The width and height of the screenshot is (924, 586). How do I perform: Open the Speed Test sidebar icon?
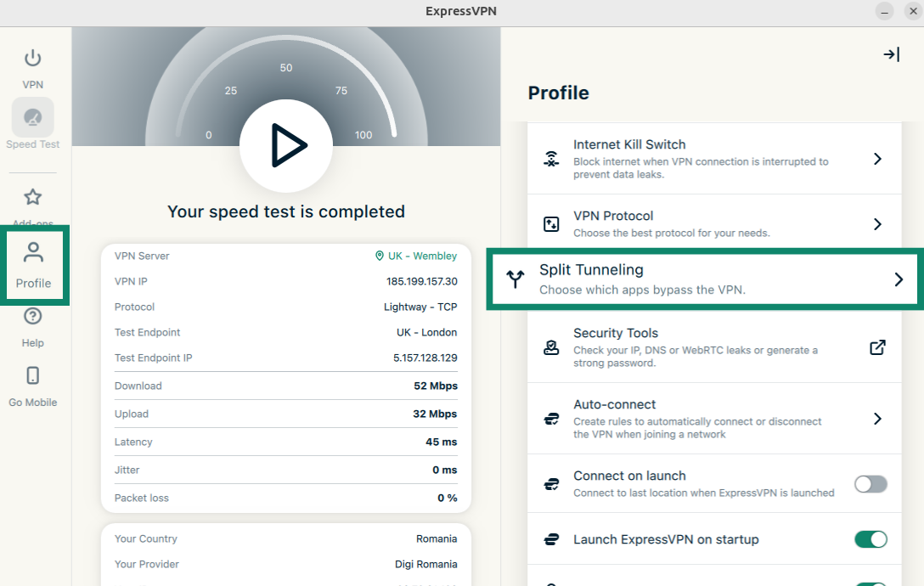point(32,118)
